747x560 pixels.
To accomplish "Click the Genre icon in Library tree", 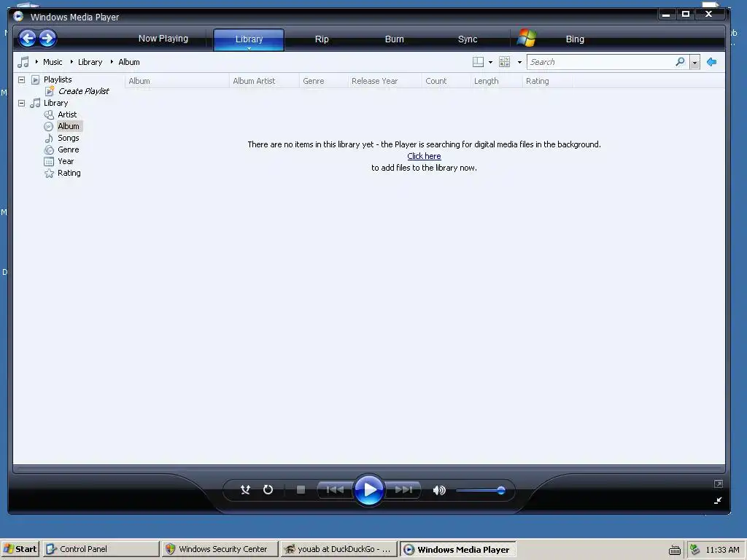I will pyautogui.click(x=49, y=149).
